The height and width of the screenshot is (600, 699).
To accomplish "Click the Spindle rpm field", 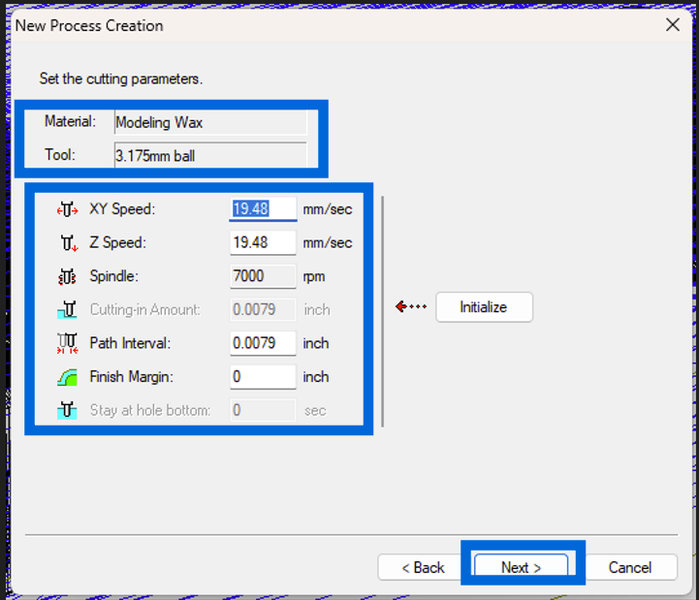I will click(263, 276).
